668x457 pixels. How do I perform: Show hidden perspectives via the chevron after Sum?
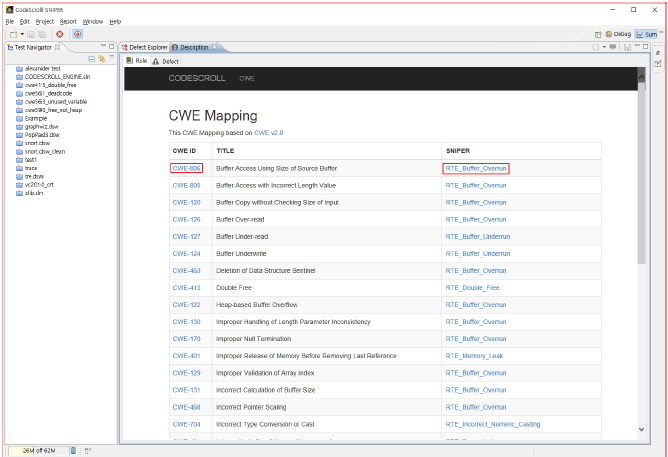coord(662,32)
